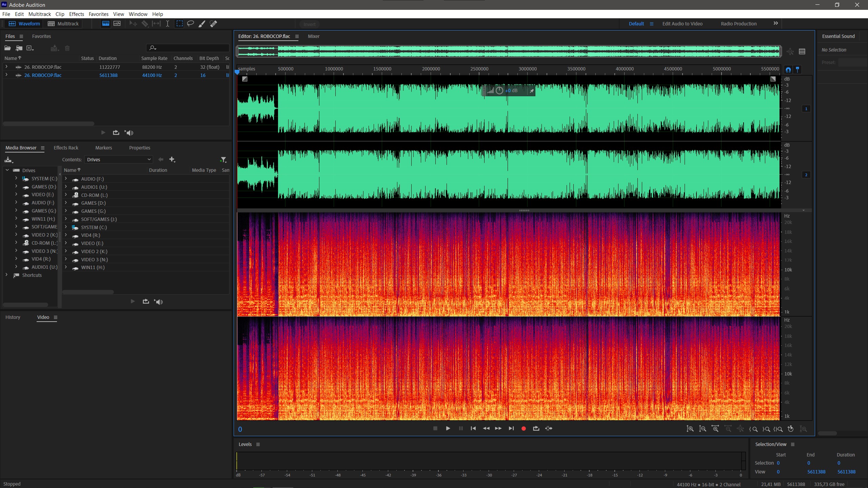Click the Record button in transport
Screen dimensions: 868x488
click(x=524, y=429)
